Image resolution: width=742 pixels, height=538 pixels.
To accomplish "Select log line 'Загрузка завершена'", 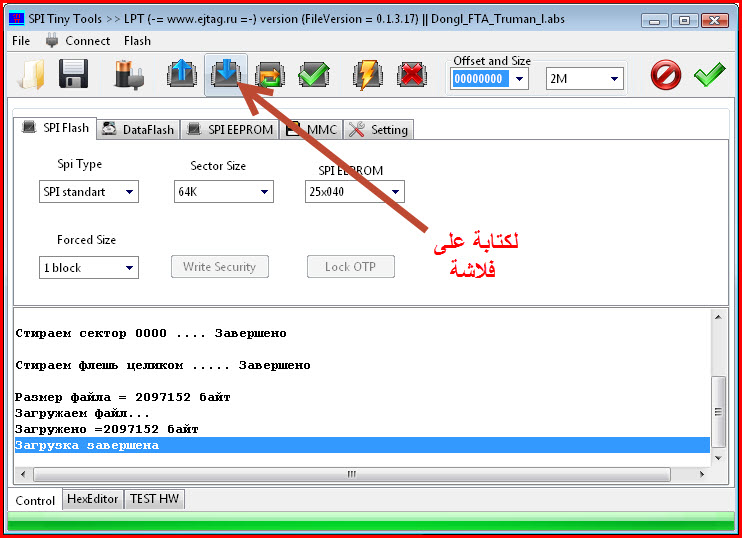I will click(x=362, y=445).
